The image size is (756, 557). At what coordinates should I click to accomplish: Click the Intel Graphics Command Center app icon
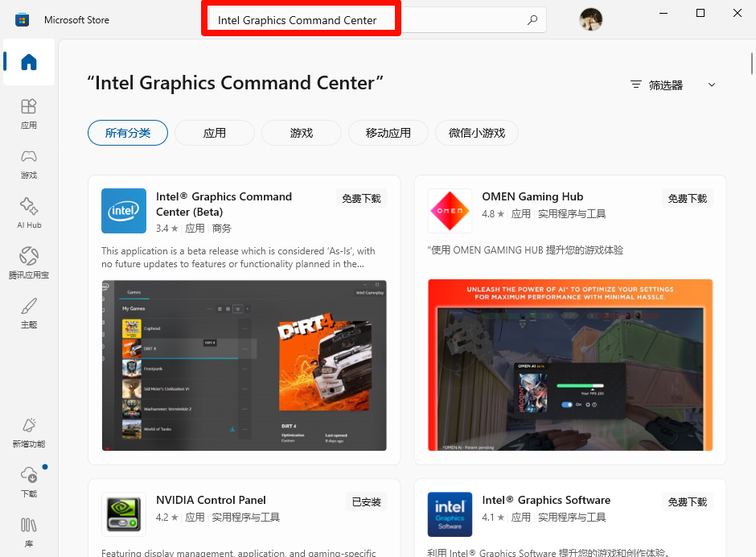tap(124, 211)
